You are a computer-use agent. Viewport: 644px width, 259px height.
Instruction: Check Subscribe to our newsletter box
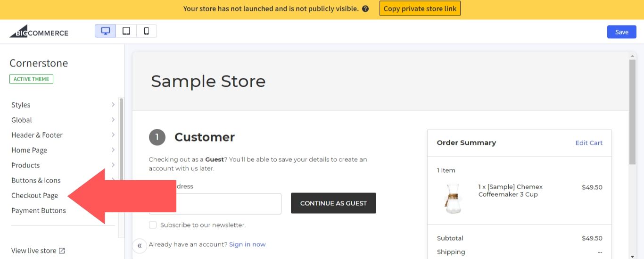click(153, 225)
